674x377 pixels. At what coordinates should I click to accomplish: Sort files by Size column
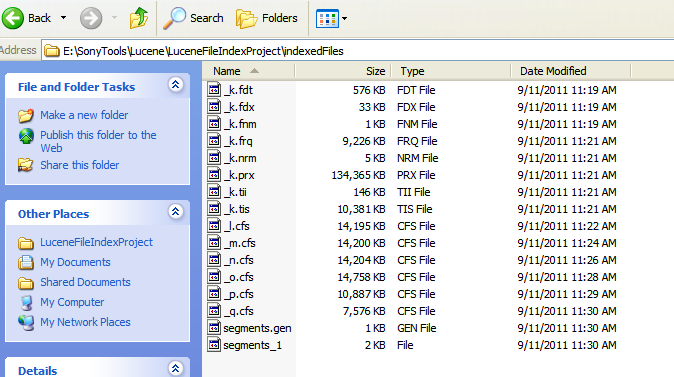(x=343, y=71)
